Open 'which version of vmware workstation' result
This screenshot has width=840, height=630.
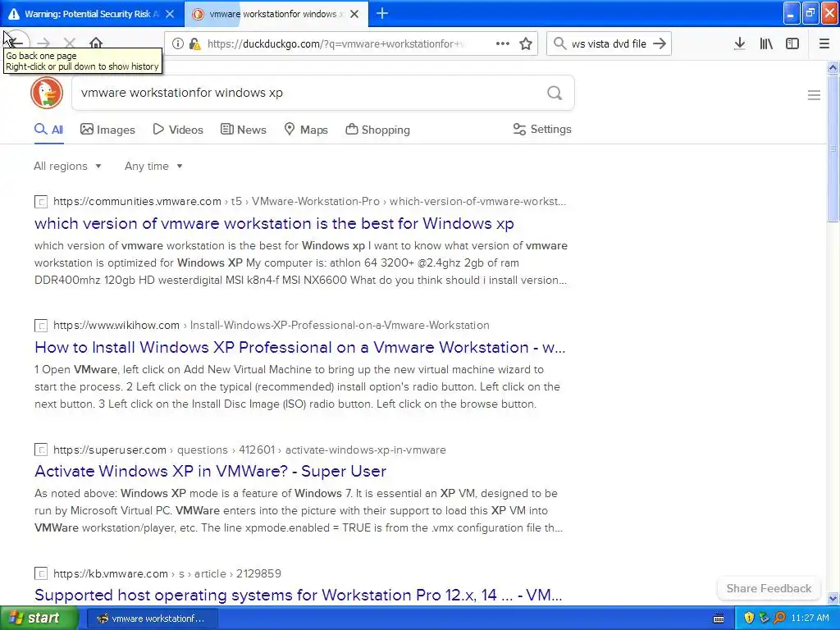(x=274, y=223)
